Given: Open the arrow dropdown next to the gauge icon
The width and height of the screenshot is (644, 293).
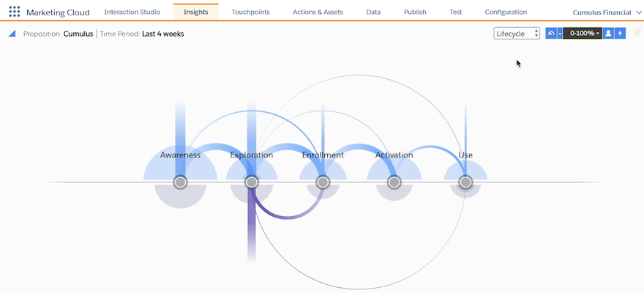Looking at the screenshot, I should (560, 33).
